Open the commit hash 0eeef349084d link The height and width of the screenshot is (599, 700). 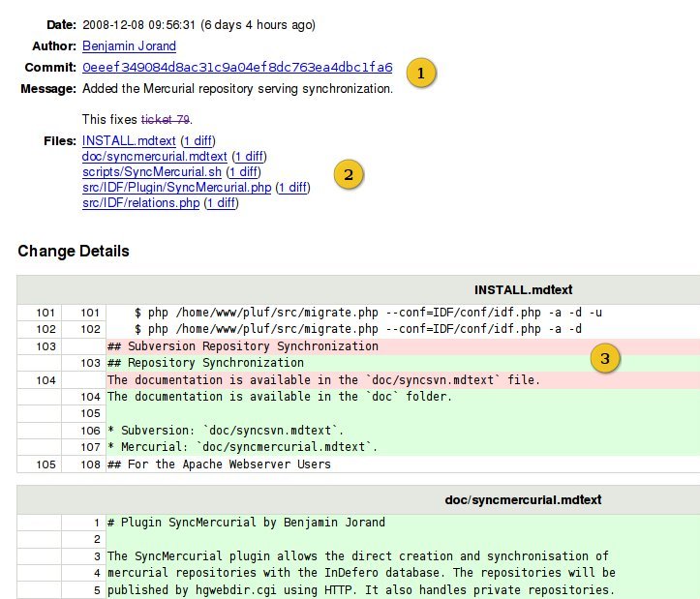(x=237, y=68)
